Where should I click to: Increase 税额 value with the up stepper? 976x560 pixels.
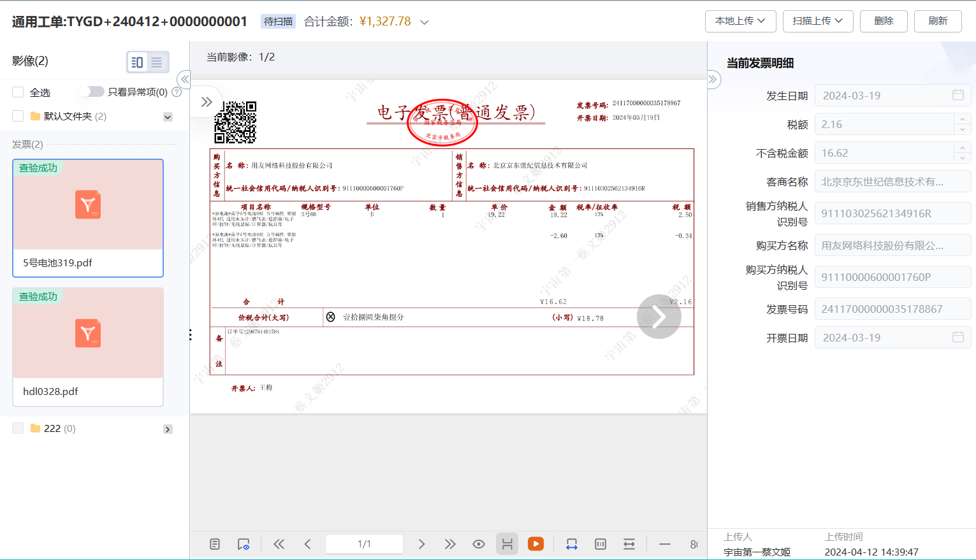[x=962, y=119]
